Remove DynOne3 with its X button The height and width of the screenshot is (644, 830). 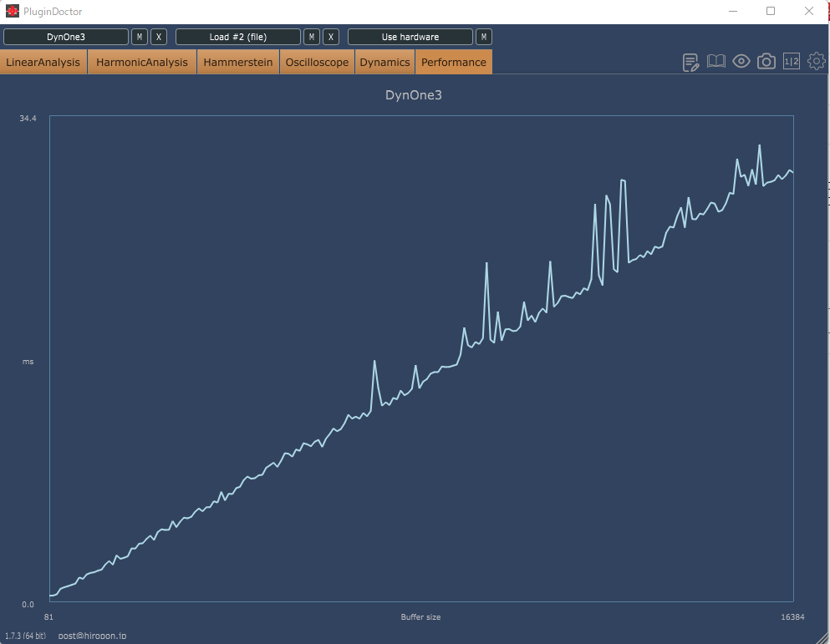click(x=159, y=37)
